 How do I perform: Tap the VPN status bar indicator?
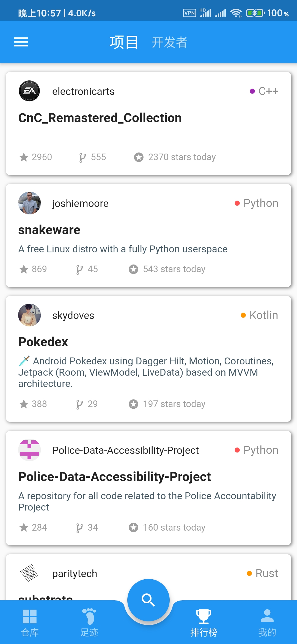[189, 13]
